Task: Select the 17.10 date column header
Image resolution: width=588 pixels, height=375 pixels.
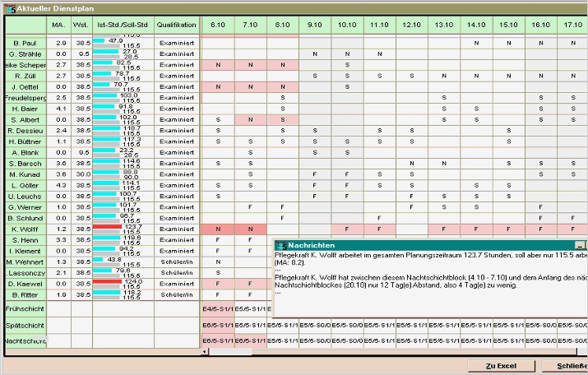Action: (572, 25)
